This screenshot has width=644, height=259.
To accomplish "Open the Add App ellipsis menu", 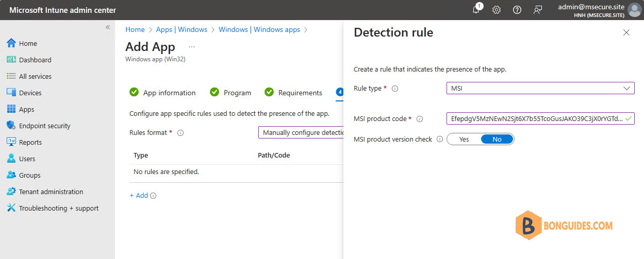I will pos(192,47).
